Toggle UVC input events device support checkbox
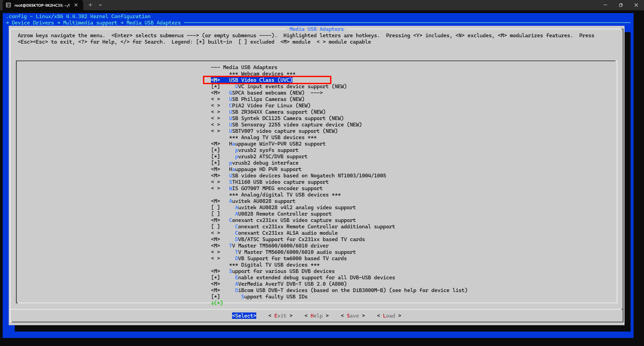The image size is (644, 346). coord(215,86)
